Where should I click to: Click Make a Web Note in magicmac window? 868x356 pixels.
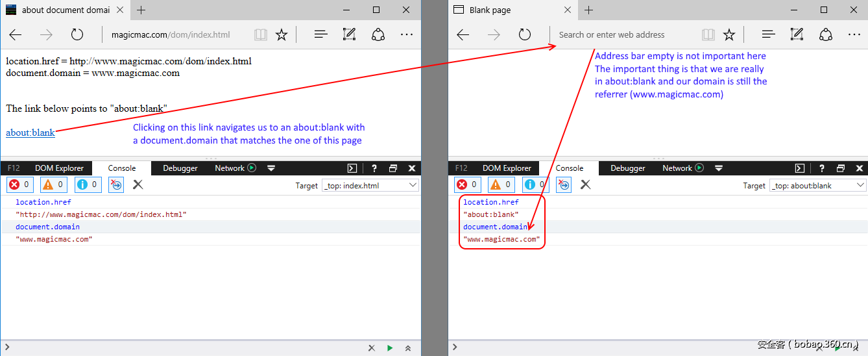(349, 35)
